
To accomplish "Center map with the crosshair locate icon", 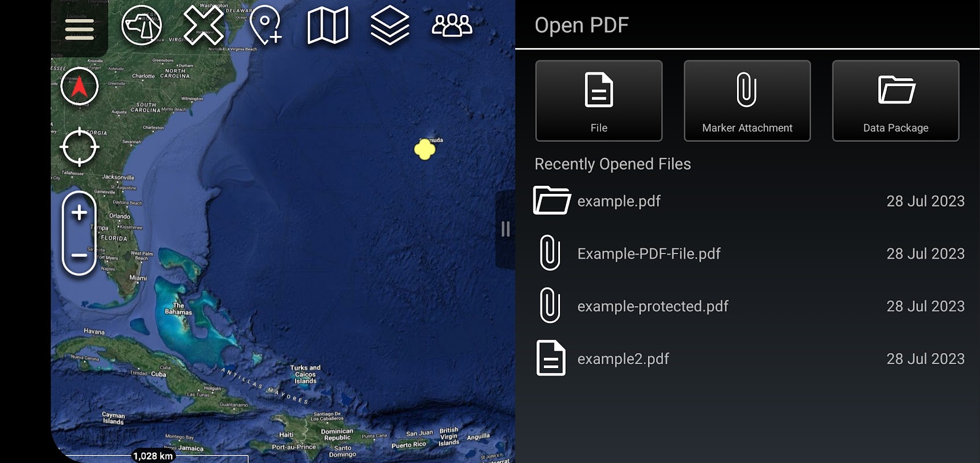I will point(79,147).
